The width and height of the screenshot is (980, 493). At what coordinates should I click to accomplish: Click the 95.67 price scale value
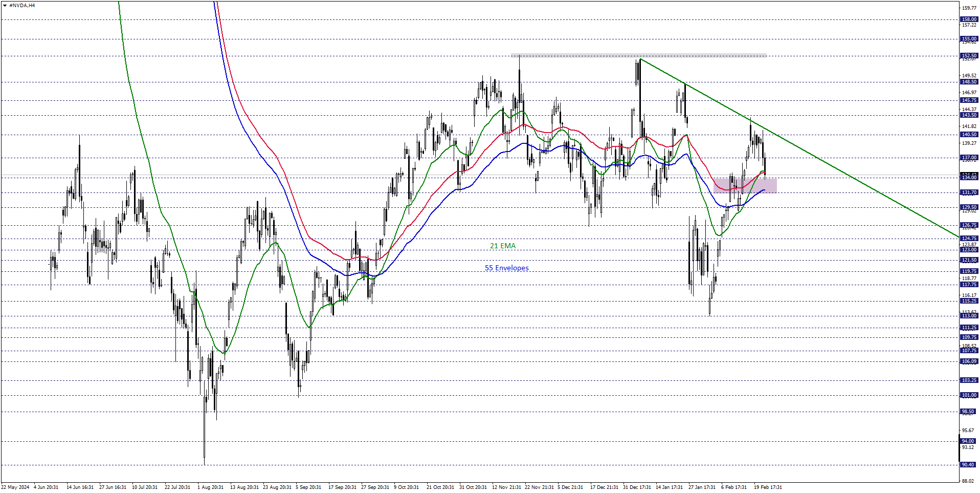968,431
